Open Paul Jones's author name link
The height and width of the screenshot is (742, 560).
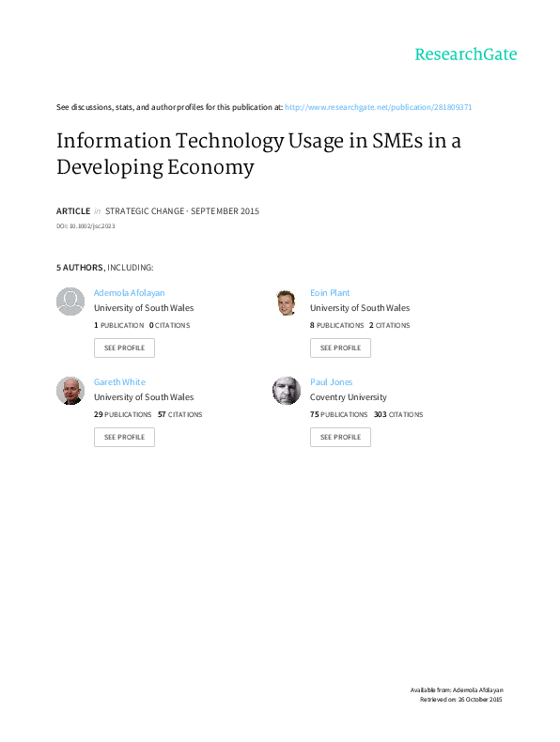(332, 382)
